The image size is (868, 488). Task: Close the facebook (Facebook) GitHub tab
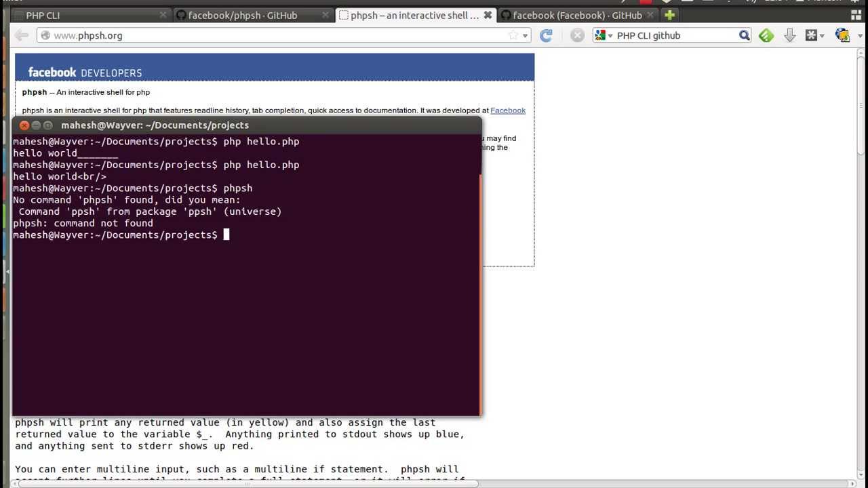pyautogui.click(x=650, y=15)
